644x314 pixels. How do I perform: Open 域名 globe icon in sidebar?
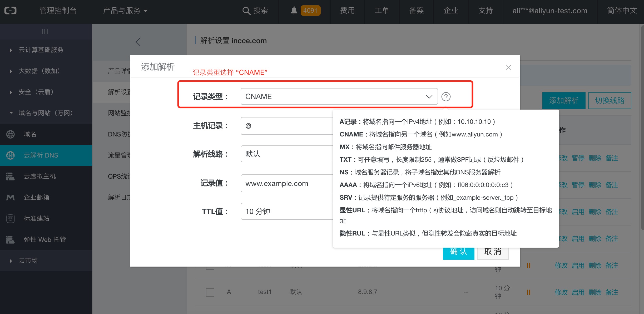(x=11, y=134)
